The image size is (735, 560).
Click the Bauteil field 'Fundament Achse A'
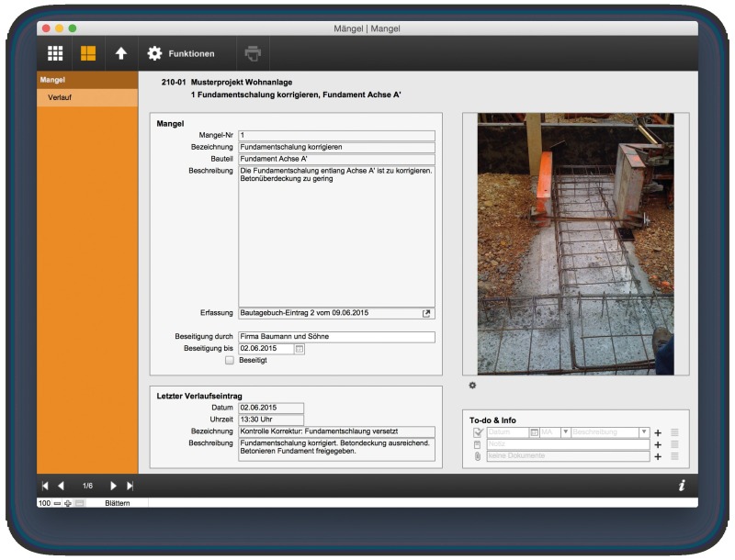pos(336,159)
